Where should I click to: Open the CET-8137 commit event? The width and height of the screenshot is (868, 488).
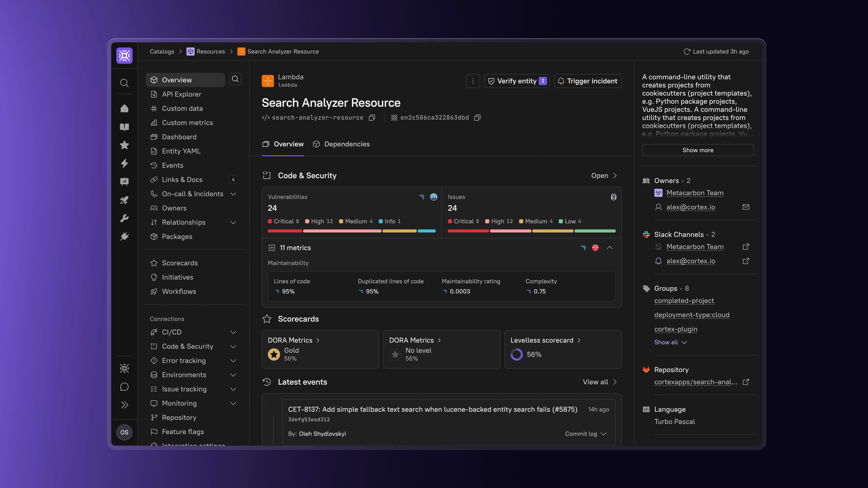tap(449, 422)
